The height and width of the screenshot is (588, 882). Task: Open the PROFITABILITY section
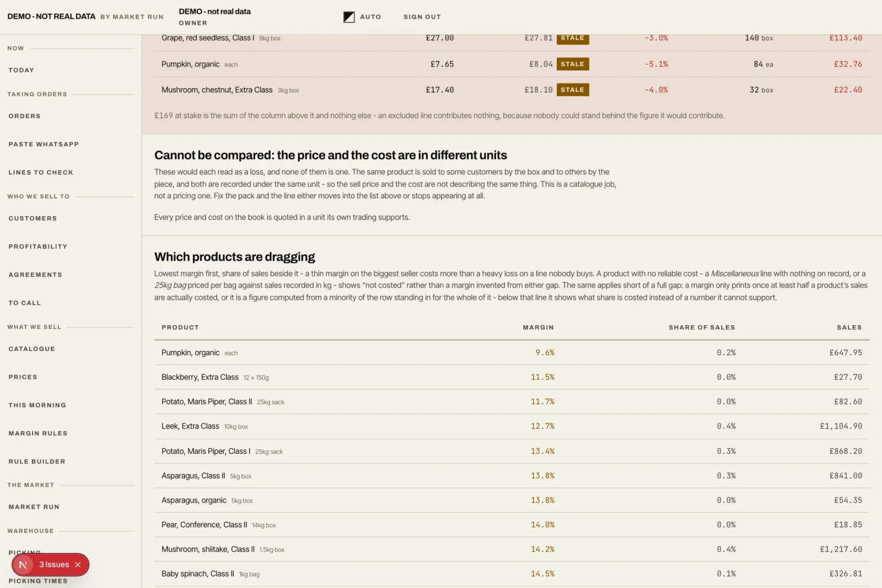click(38, 247)
